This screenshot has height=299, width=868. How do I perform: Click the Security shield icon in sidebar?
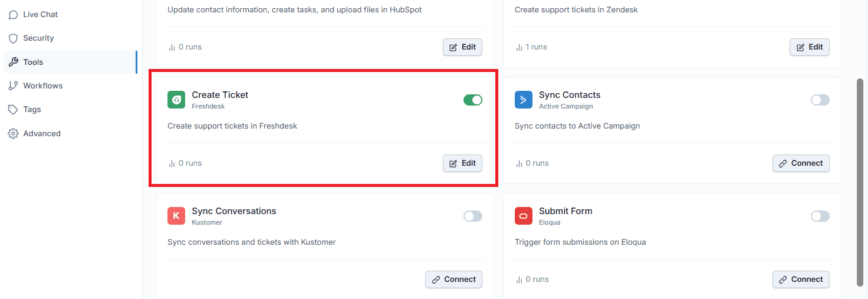(x=13, y=38)
